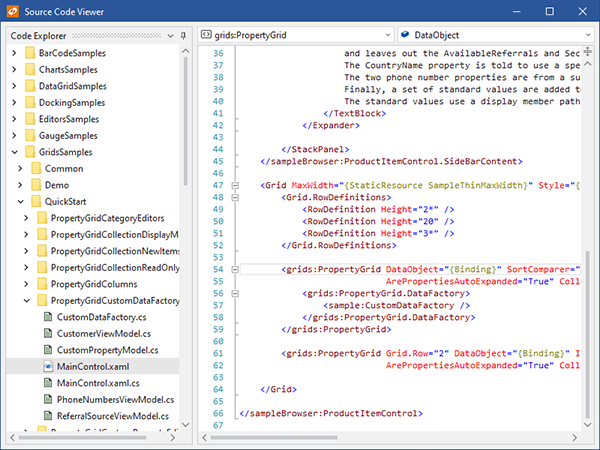The width and height of the screenshot is (600, 450).
Task: Expand the PropertyGridCategoryEditors folder
Action: click(26, 218)
